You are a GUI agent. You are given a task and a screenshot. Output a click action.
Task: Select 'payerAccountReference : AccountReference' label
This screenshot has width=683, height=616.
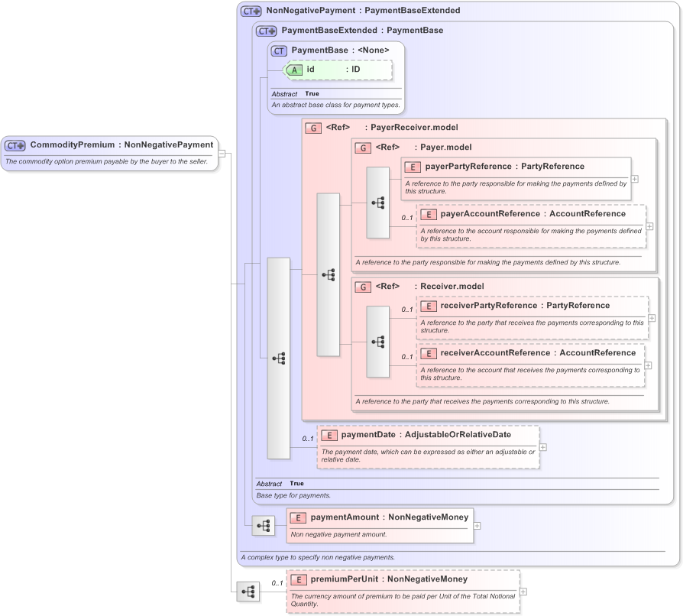tap(532, 214)
